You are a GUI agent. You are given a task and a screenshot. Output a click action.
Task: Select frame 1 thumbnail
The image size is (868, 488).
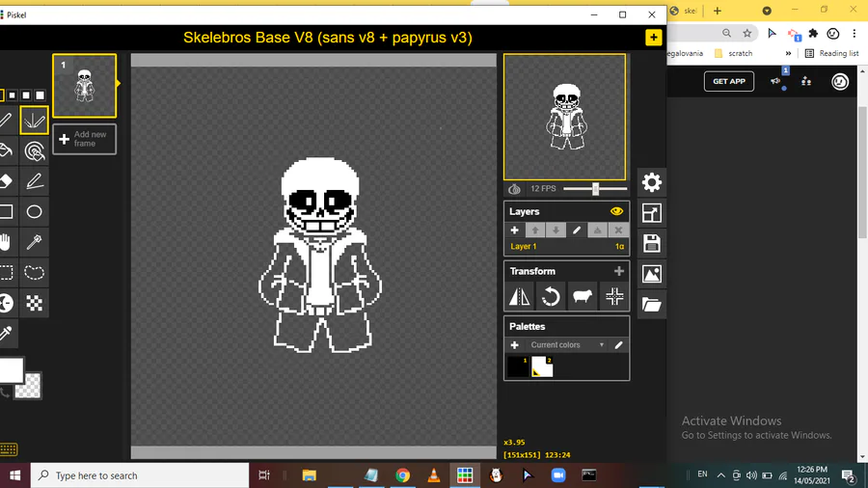tap(84, 86)
